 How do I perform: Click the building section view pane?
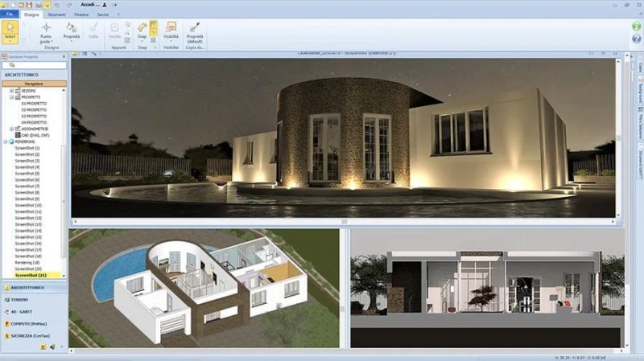[487, 289]
